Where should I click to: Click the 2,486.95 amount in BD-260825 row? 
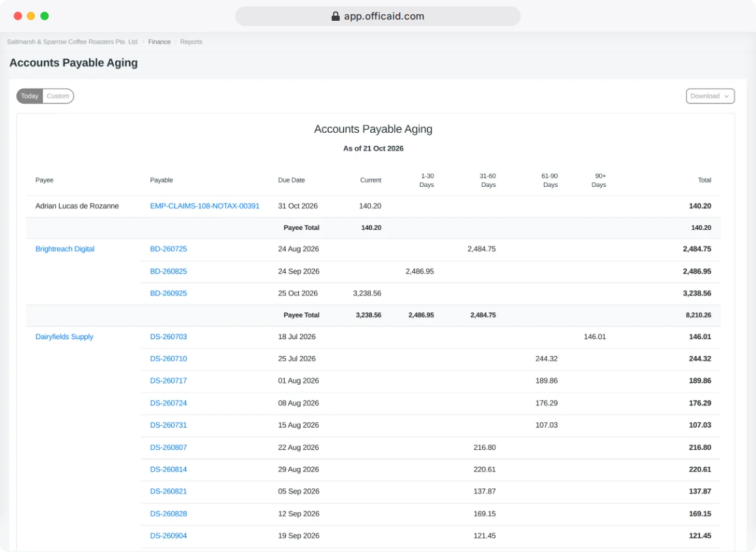tap(420, 271)
